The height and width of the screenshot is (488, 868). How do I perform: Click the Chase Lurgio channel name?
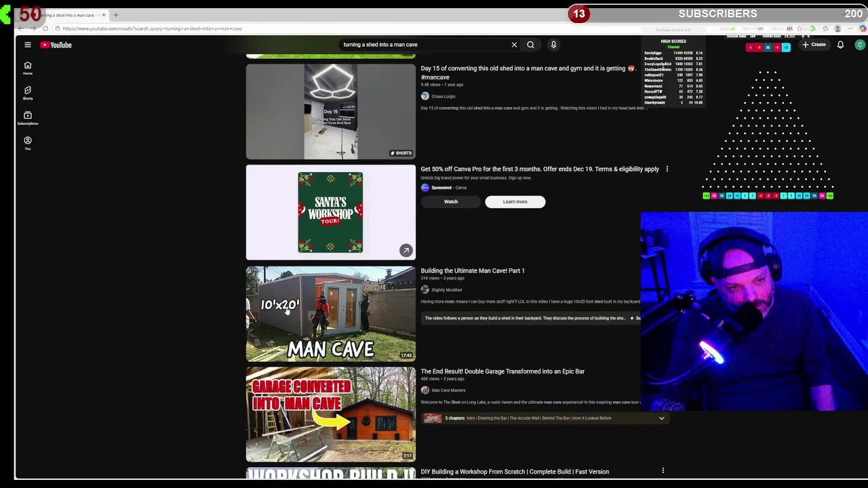tap(443, 96)
